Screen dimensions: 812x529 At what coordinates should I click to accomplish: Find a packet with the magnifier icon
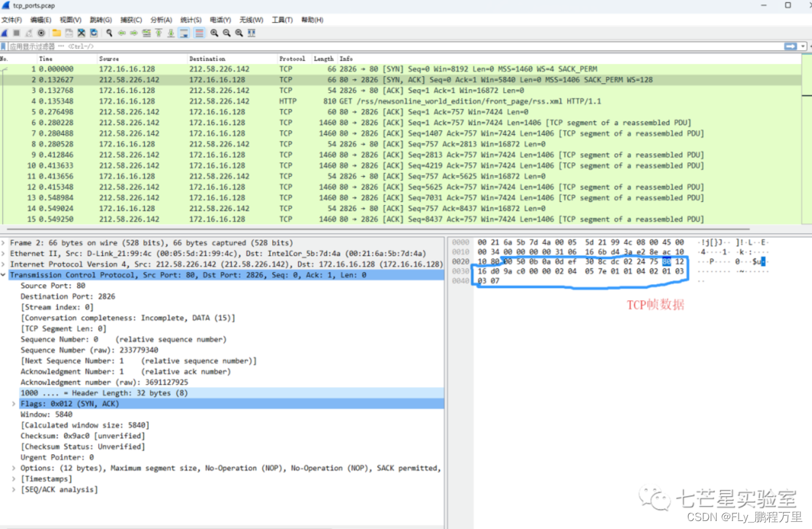[x=109, y=33]
